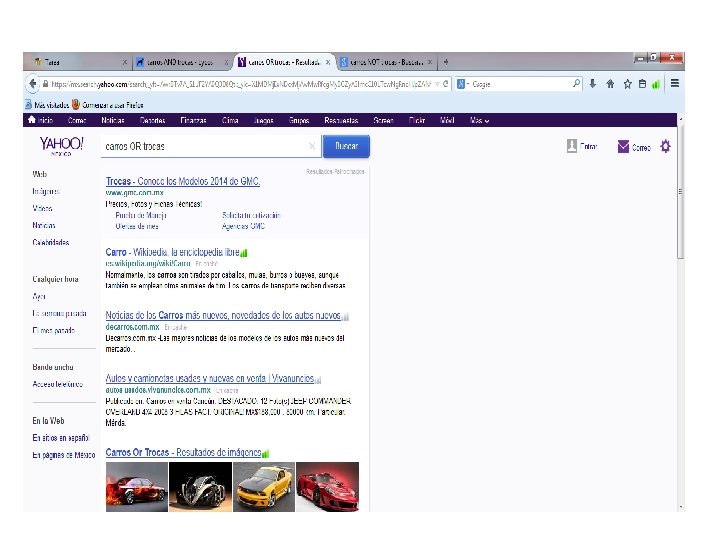Viewport: 720px width, 540px height.
Task: Click the Entrar sign-in person icon
Action: pyautogui.click(x=572, y=146)
